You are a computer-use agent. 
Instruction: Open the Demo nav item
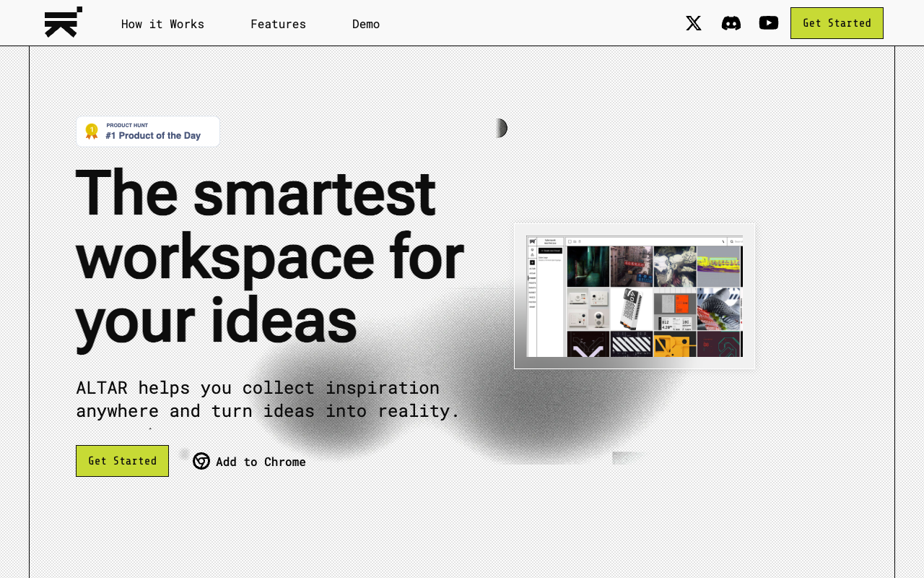[366, 24]
